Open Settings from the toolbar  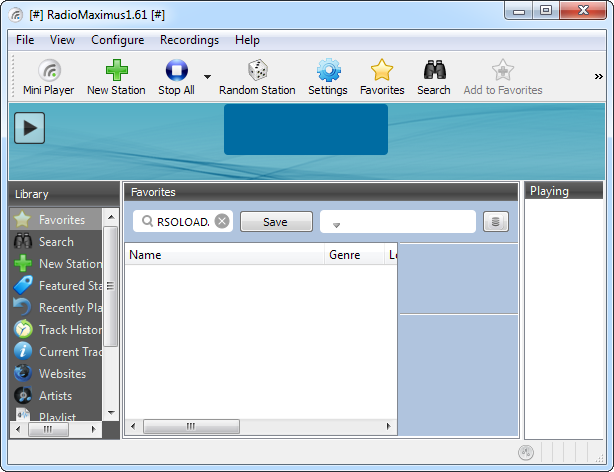328,77
